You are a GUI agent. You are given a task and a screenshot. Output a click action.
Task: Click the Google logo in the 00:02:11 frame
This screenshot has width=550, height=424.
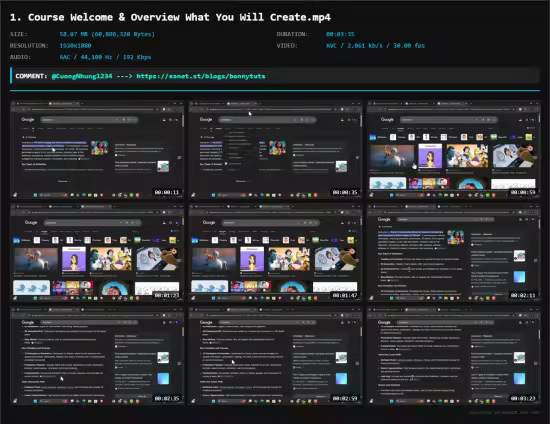(x=384, y=219)
